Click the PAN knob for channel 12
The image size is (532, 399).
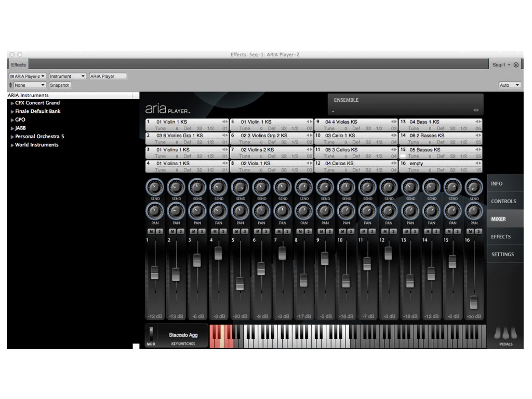coord(389,211)
